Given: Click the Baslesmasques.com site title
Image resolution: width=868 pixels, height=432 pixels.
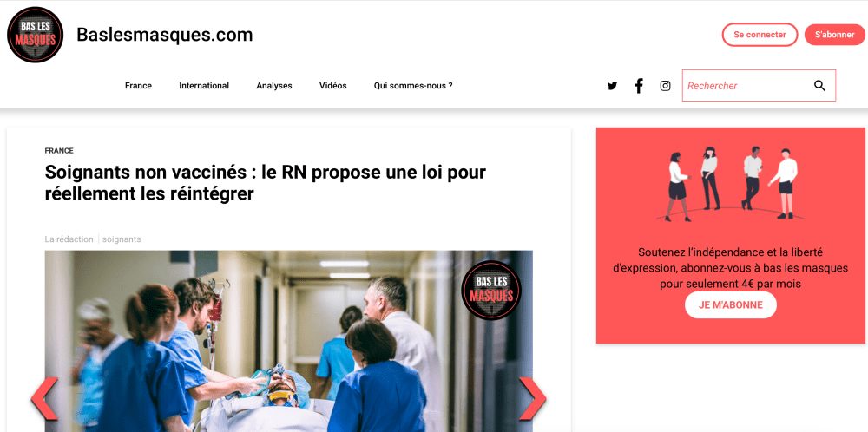Looking at the screenshot, I should [x=164, y=35].
